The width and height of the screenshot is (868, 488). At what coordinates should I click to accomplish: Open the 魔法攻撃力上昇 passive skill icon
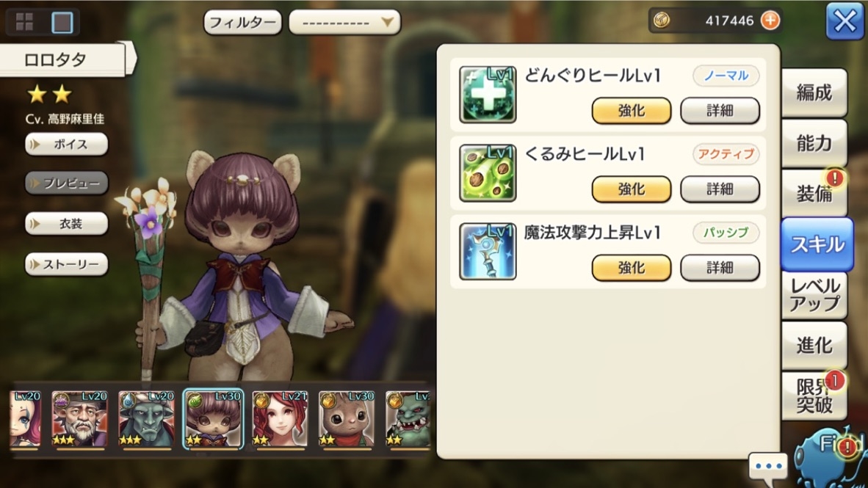tap(488, 252)
